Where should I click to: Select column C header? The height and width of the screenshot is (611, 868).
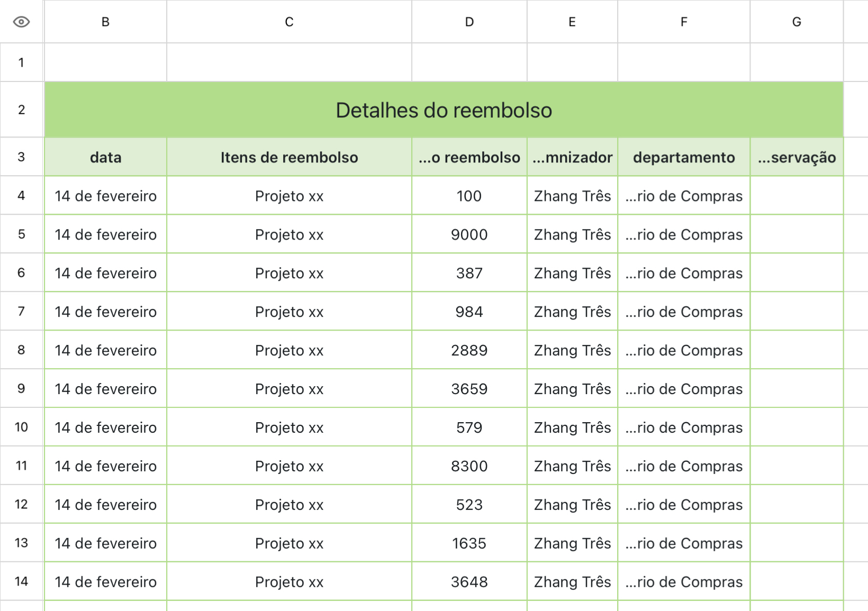coord(289,22)
